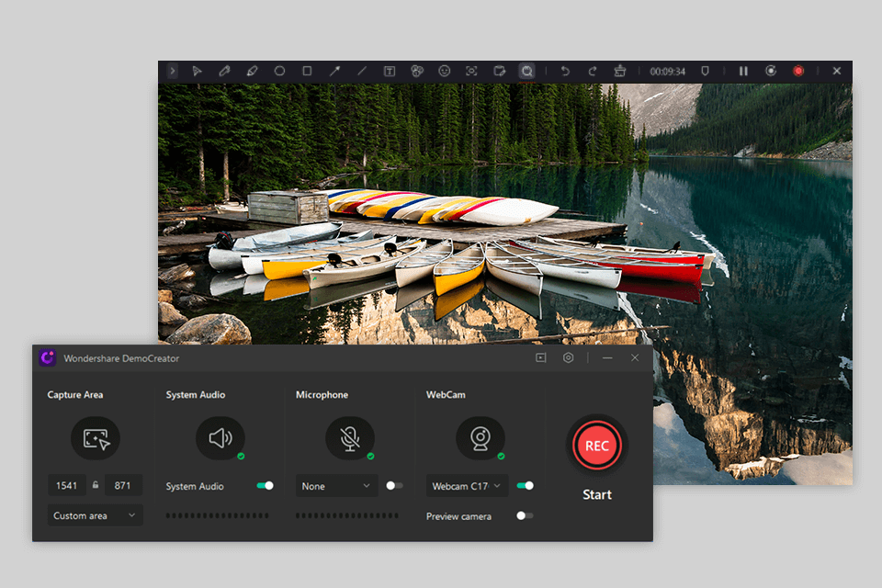The image size is (882, 588).
Task: Enable the Microphone switch
Action: point(394,486)
